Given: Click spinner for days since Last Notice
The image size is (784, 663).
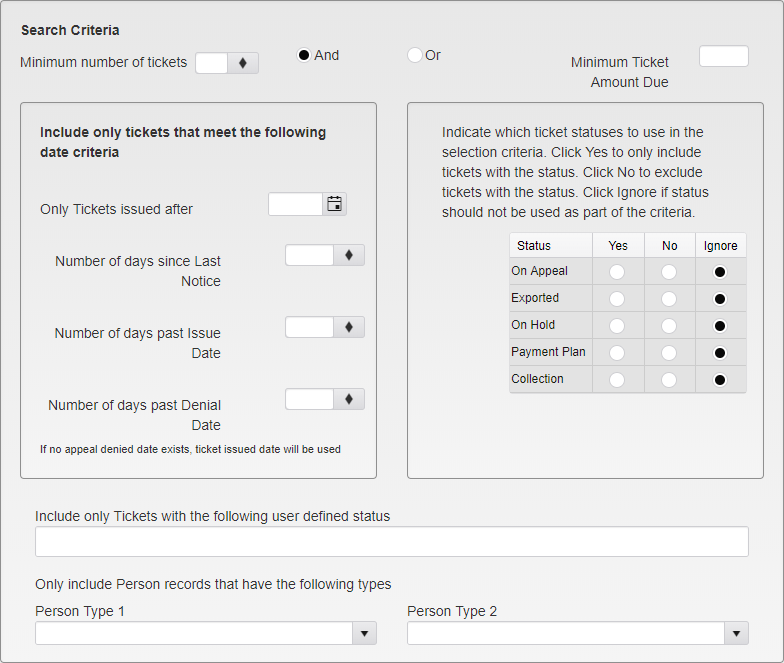Looking at the screenshot, I should [x=349, y=255].
